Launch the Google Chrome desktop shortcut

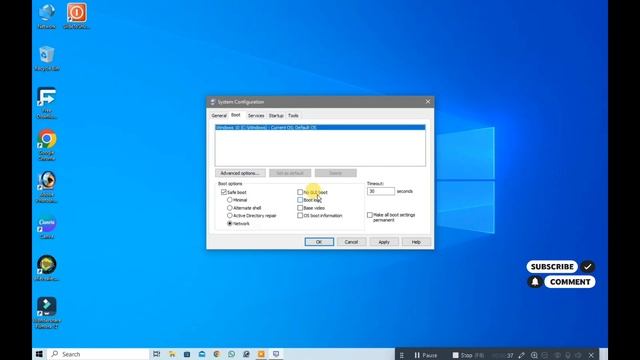(47, 145)
